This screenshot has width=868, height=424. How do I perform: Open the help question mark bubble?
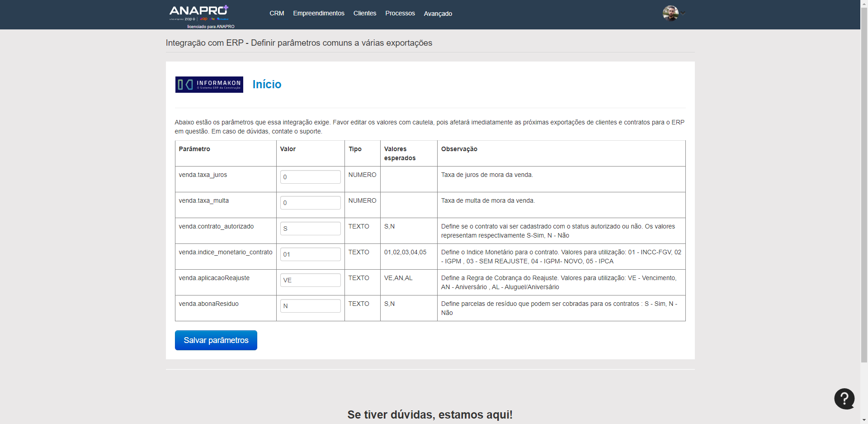pos(844,399)
